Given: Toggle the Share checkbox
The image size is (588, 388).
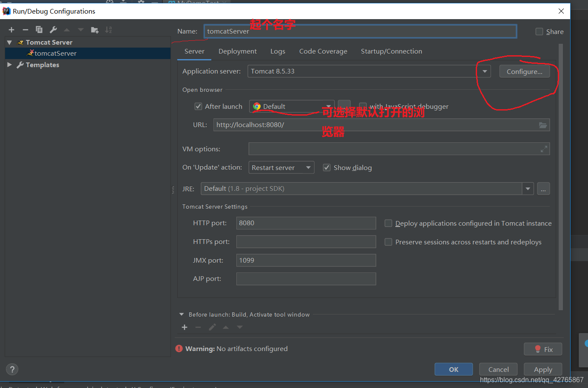Looking at the screenshot, I should (540, 31).
